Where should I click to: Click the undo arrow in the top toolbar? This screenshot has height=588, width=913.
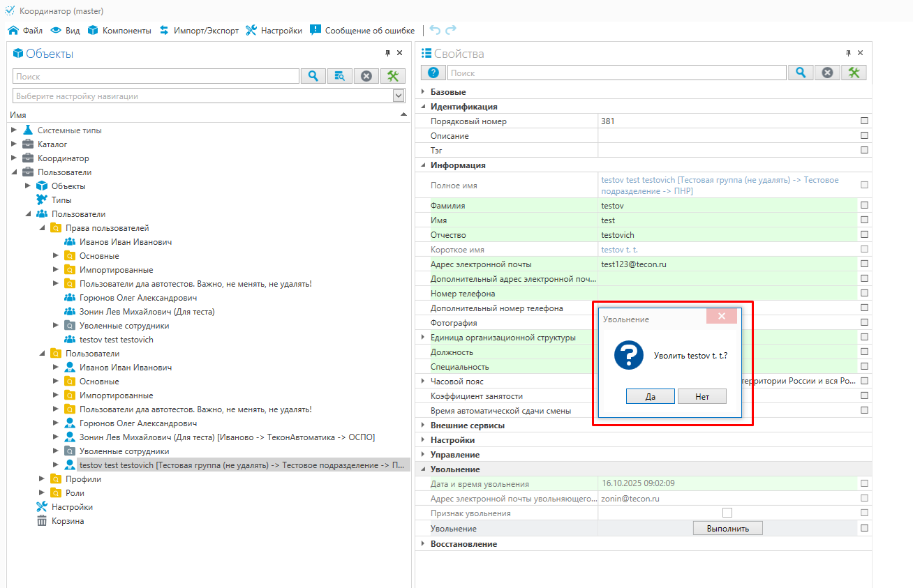point(435,30)
